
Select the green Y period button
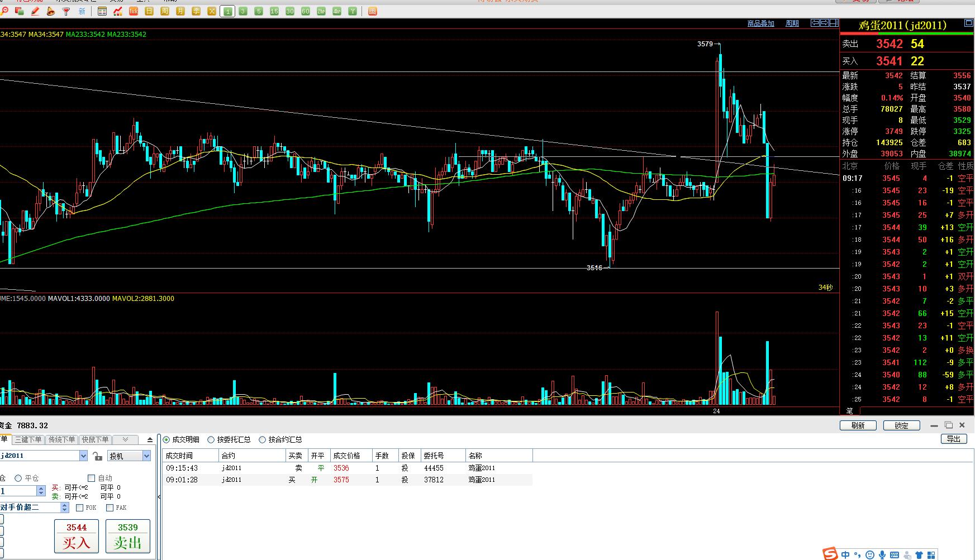353,11
